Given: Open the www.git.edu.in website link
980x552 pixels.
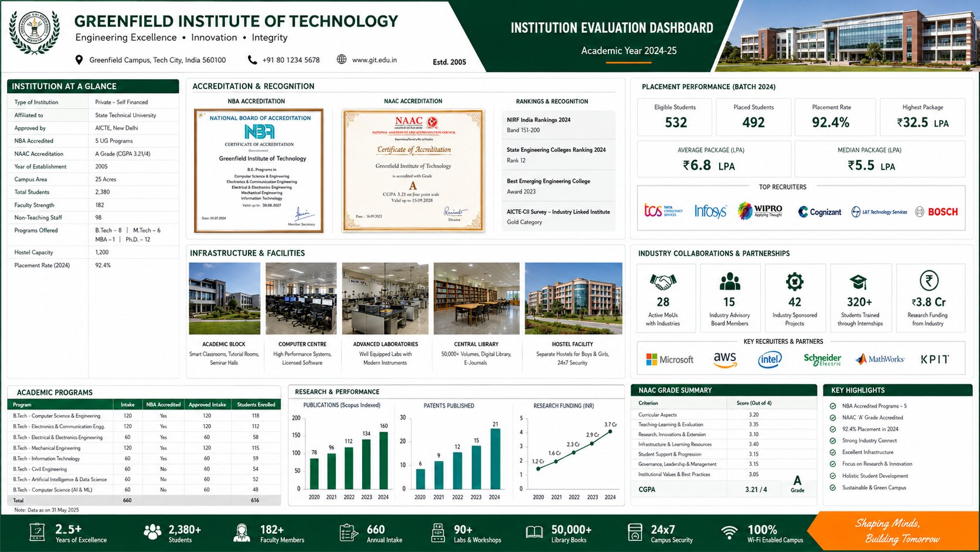Looking at the screenshot, I should point(375,60).
